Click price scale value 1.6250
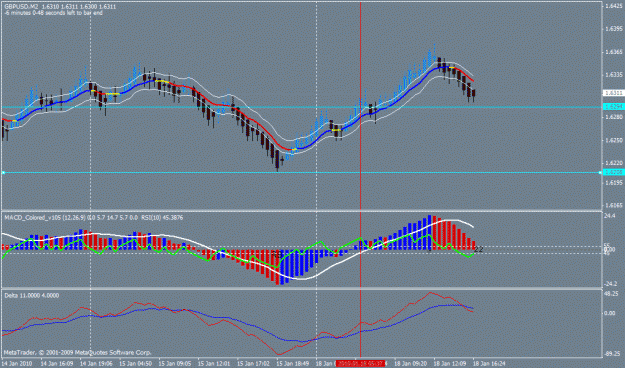Viewport: 625px width, 368px height. point(614,140)
